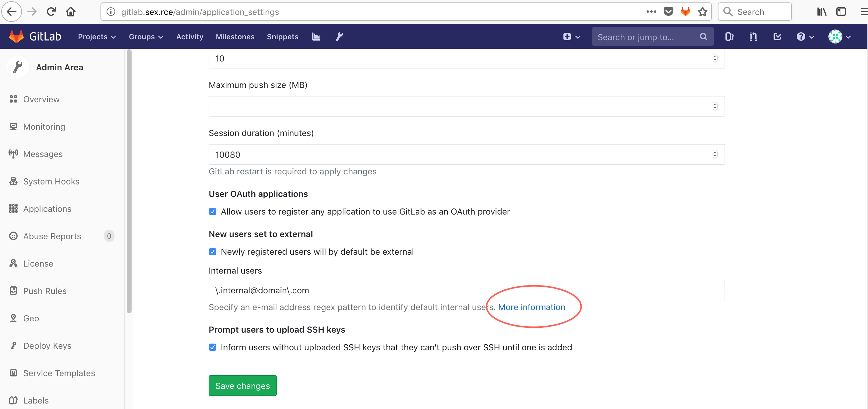This screenshot has width=868, height=409.
Task: Open the browser hamburger menu
Action: coord(864,12)
